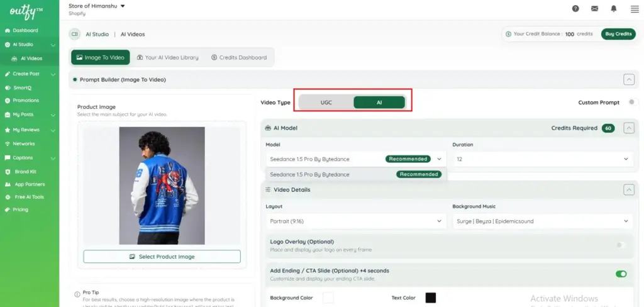The width and height of the screenshot is (644, 307).
Task: Open the hamburger menu icon
Action: [634, 9]
